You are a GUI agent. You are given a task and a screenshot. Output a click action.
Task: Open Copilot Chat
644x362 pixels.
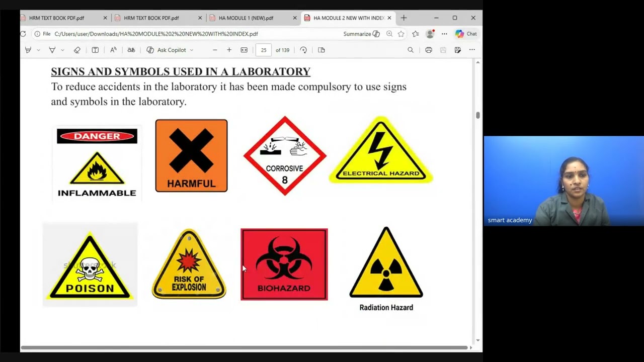pos(466,34)
